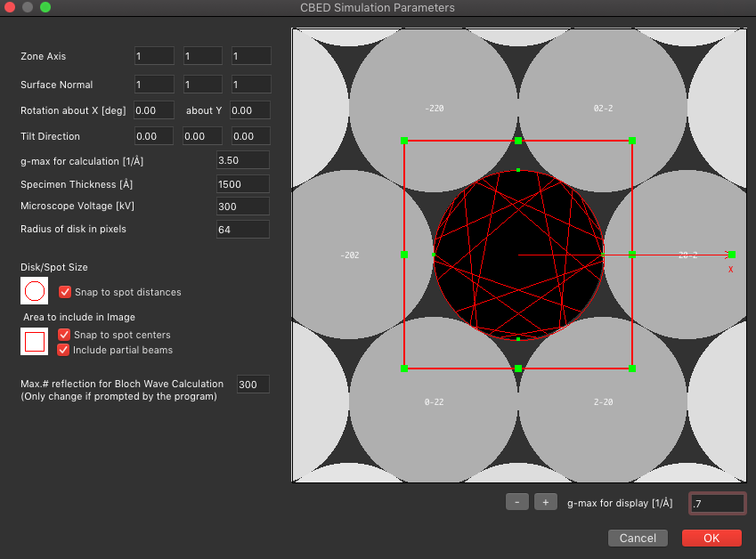Click bottom-edge middle handle of red rectangle

[x=518, y=369]
